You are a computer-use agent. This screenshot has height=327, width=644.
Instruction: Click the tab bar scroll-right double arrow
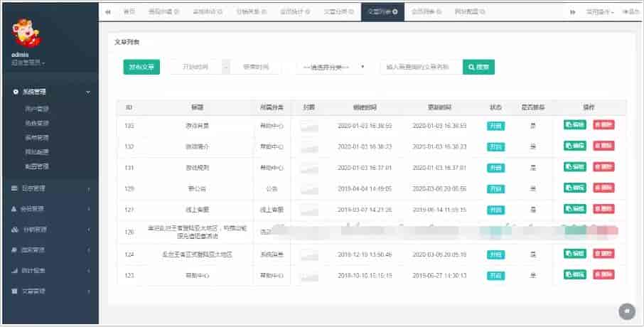click(x=573, y=12)
